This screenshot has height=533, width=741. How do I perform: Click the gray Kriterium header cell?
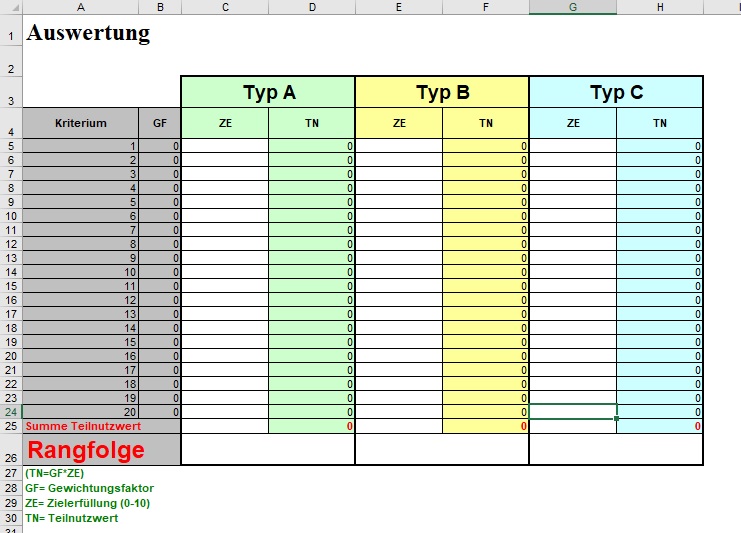pyautogui.click(x=80, y=123)
